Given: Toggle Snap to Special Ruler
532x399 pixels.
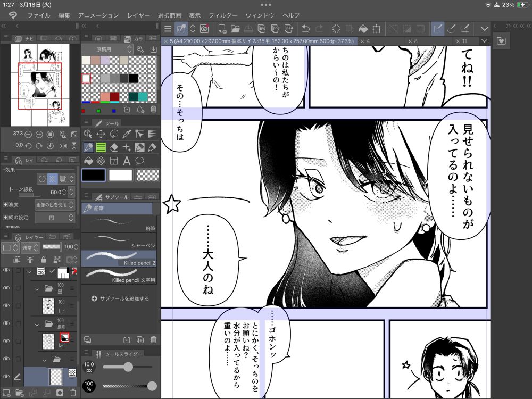Looking at the screenshot, I should pos(451,29).
